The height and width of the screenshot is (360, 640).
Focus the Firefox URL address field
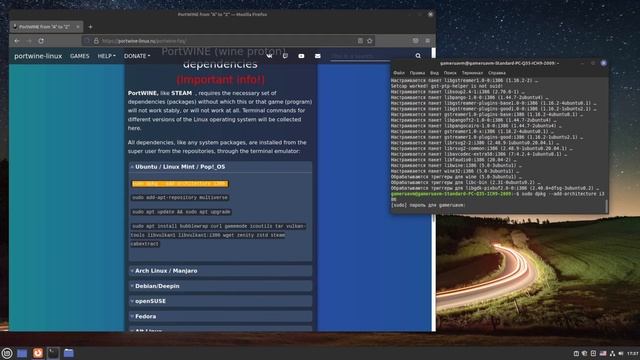coord(227,41)
